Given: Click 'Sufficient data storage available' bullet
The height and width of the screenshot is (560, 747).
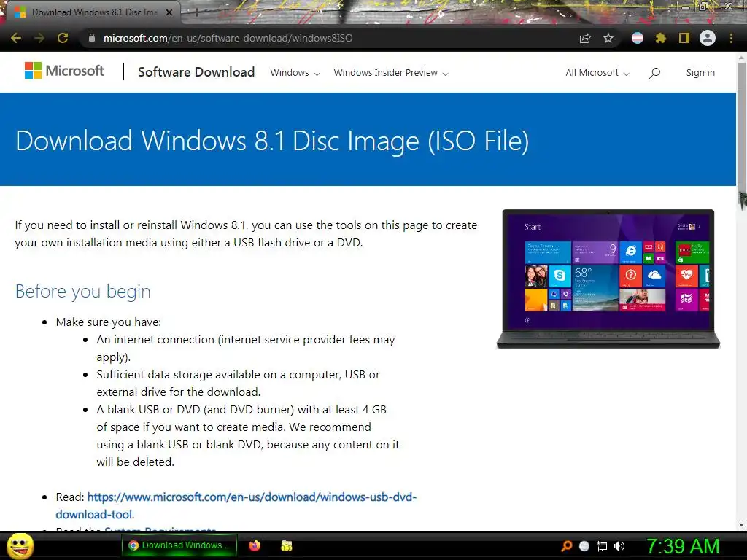Looking at the screenshot, I should tap(239, 384).
